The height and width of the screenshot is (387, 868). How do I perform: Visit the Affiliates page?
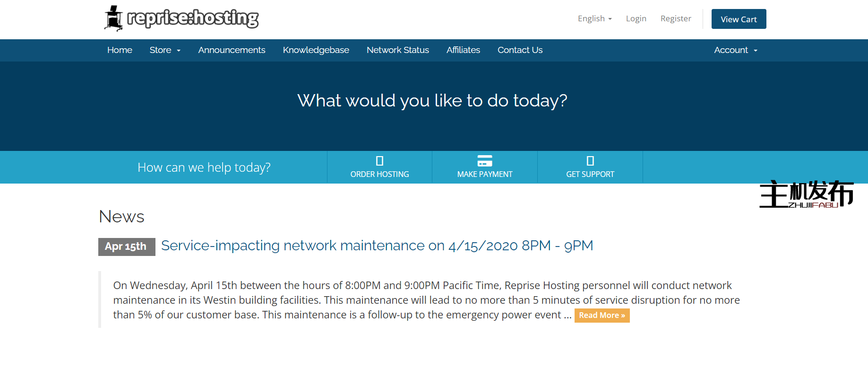(463, 50)
